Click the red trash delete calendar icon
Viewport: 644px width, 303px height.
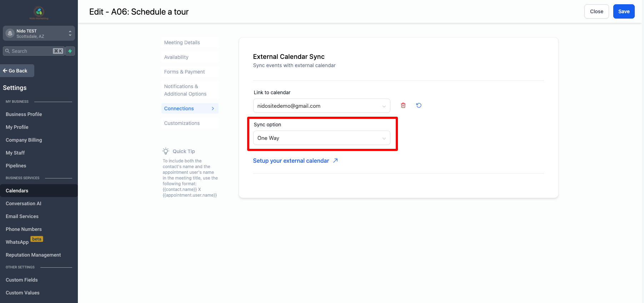click(403, 105)
